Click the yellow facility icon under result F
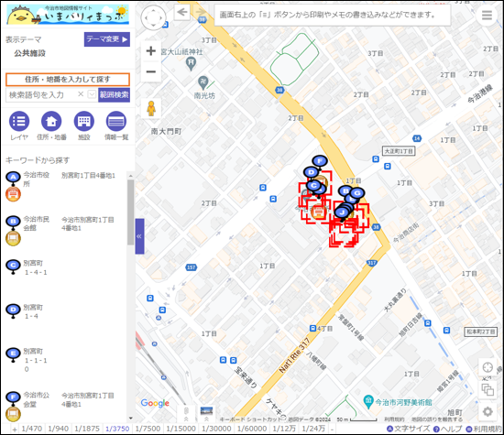504x435 pixels. (x=13, y=414)
